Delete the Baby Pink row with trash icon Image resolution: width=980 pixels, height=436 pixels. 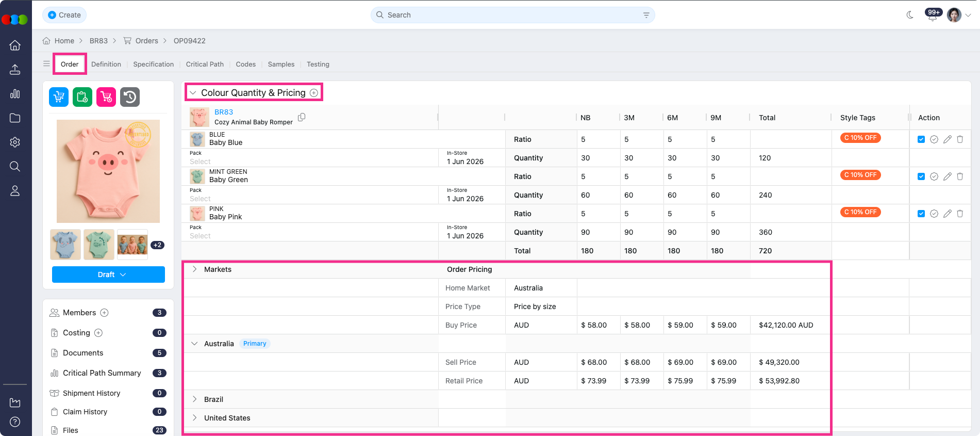960,214
